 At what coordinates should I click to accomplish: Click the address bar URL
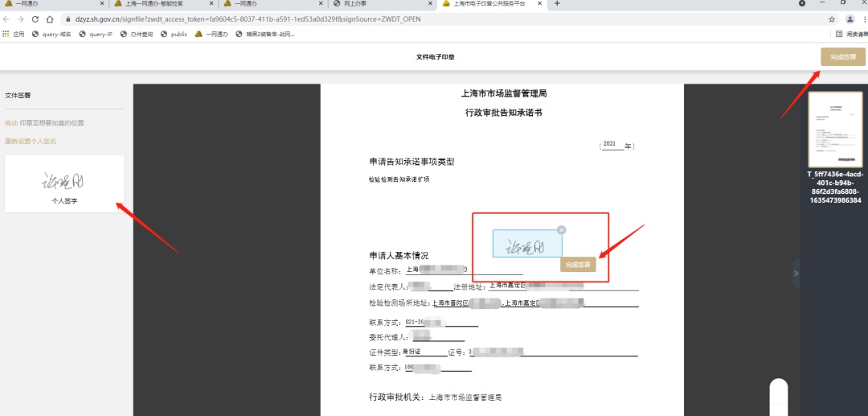coord(248,19)
